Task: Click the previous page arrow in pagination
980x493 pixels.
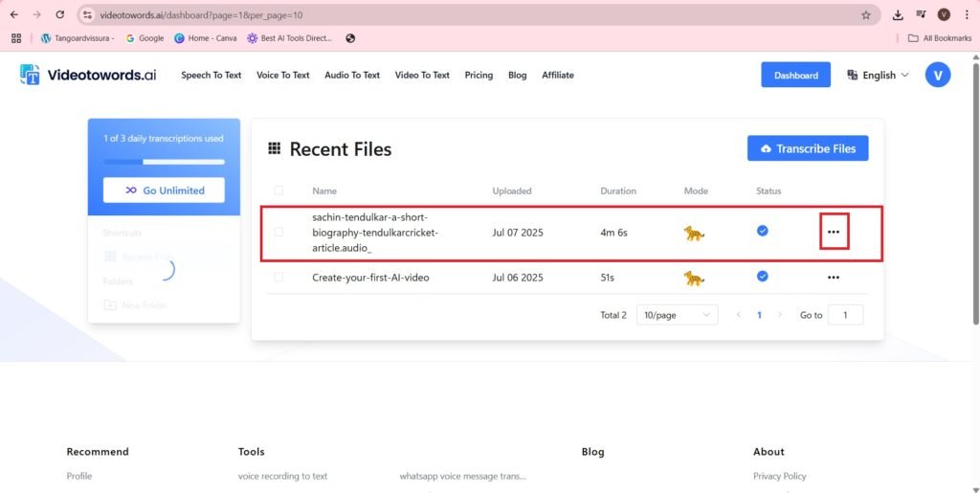Action: (739, 315)
